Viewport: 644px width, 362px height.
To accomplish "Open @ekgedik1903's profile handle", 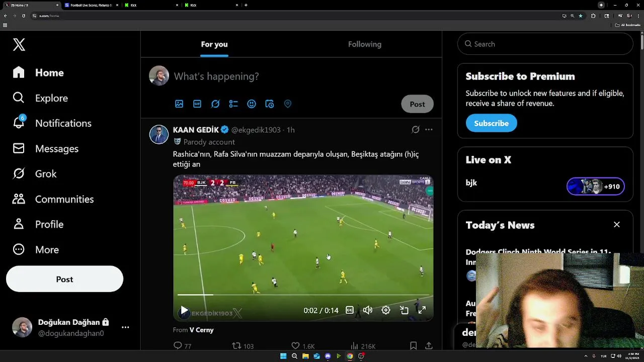I will click(x=256, y=130).
